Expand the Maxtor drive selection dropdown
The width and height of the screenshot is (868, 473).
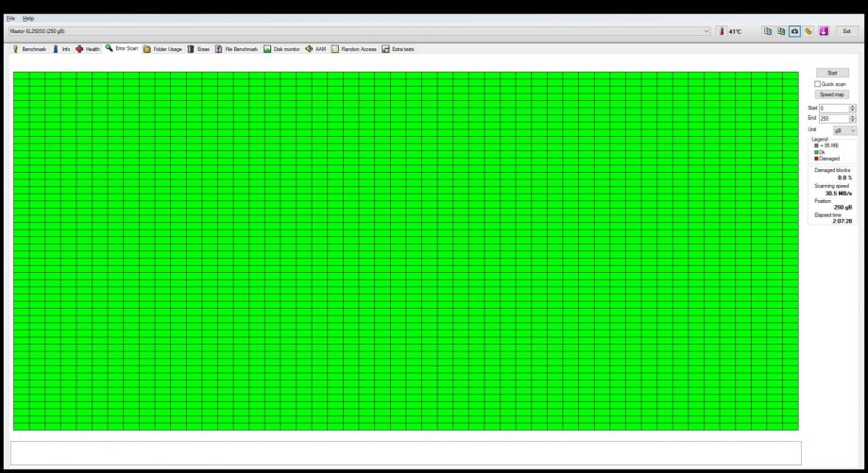tap(359, 31)
